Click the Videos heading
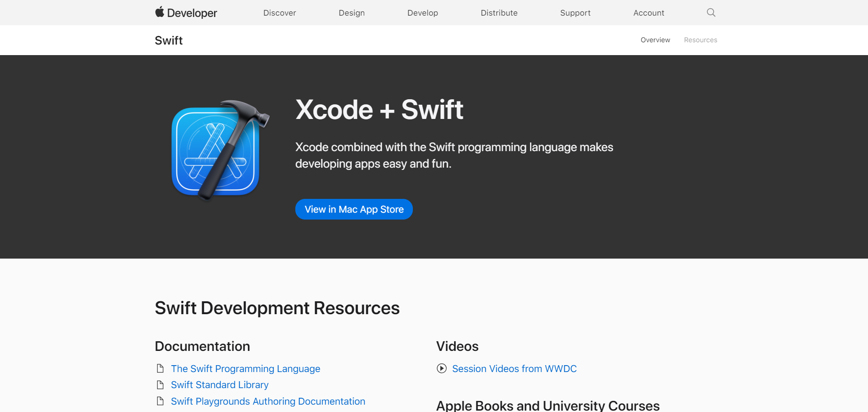The height and width of the screenshot is (412, 868). coord(457,346)
